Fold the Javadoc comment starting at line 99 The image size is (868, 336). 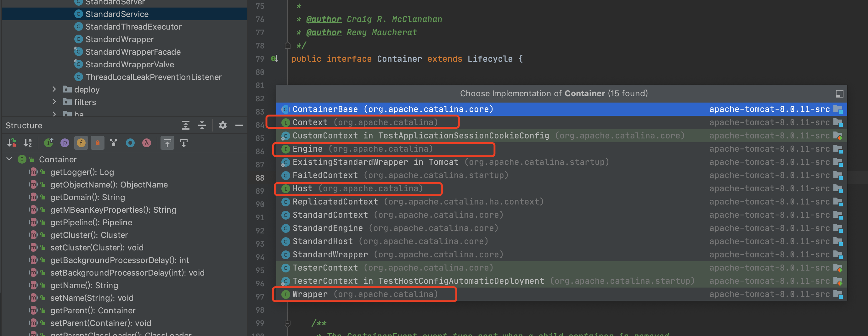287,323
